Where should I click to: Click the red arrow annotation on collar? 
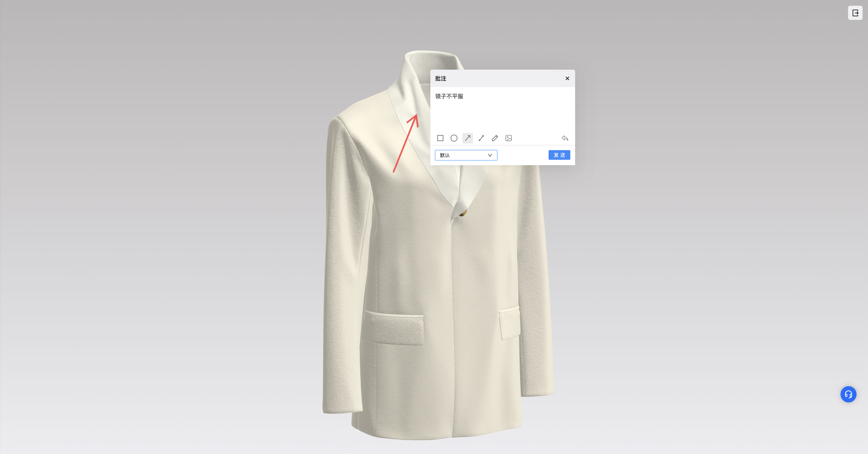click(405, 143)
